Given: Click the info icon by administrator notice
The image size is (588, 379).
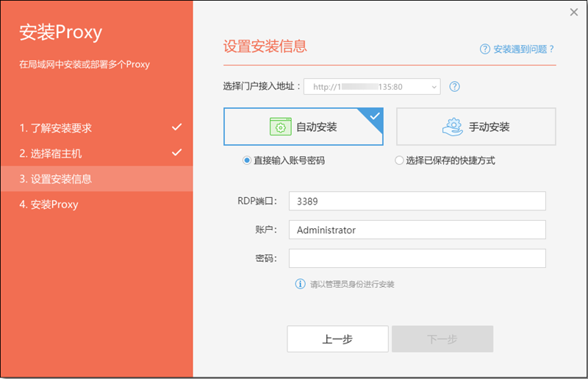Looking at the screenshot, I should pyautogui.click(x=300, y=283).
